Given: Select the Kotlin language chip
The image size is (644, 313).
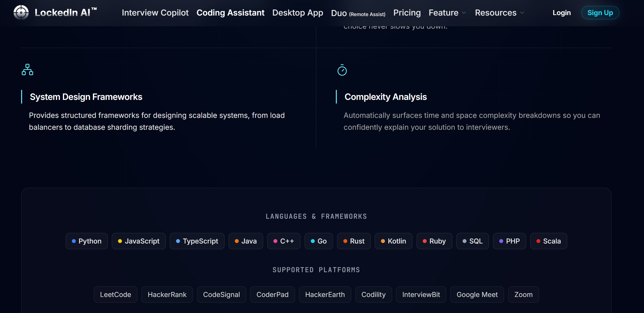Looking at the screenshot, I should [x=393, y=241].
